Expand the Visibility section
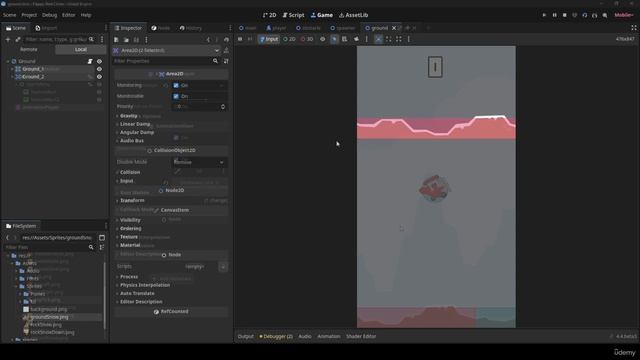640x360 pixels. (x=130, y=220)
